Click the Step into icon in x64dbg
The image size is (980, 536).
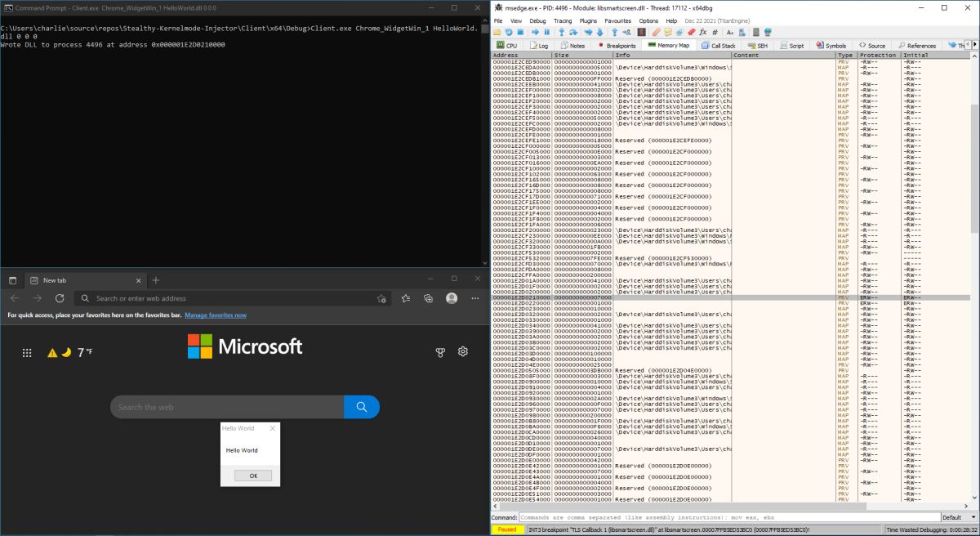[x=562, y=32]
